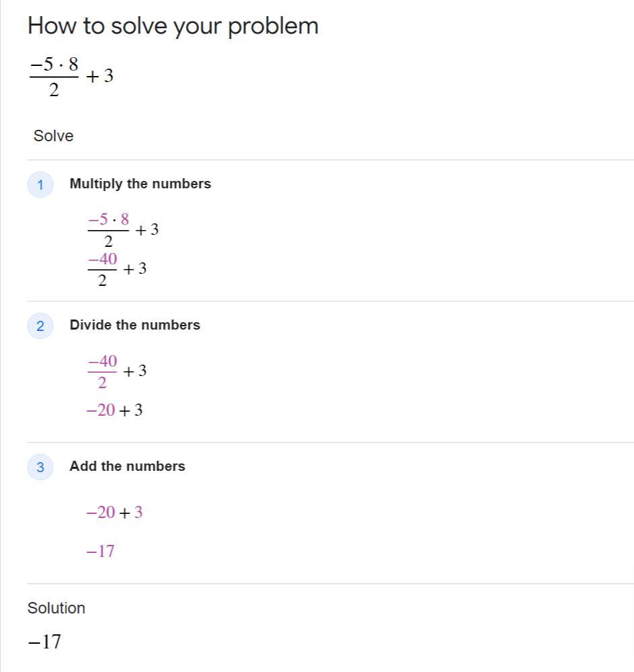Viewport: 634px width, 672px height.
Task: Click the highlighted −5 · 8 numerator in step 1
Action: coord(108,219)
